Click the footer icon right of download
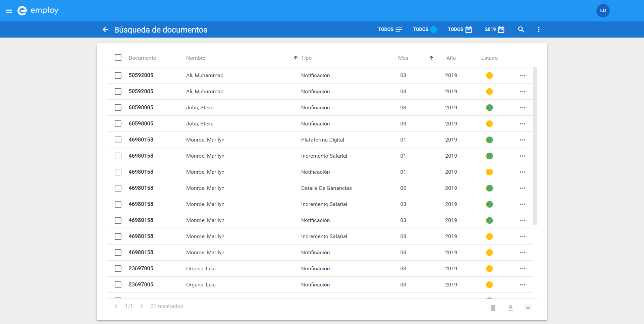 click(x=528, y=308)
